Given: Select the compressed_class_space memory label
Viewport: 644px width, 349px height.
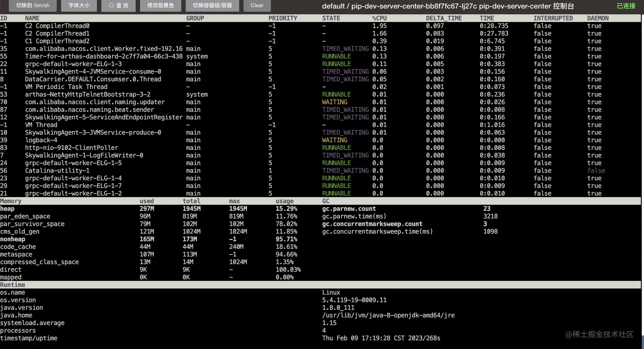Looking at the screenshot, I should point(39,262).
